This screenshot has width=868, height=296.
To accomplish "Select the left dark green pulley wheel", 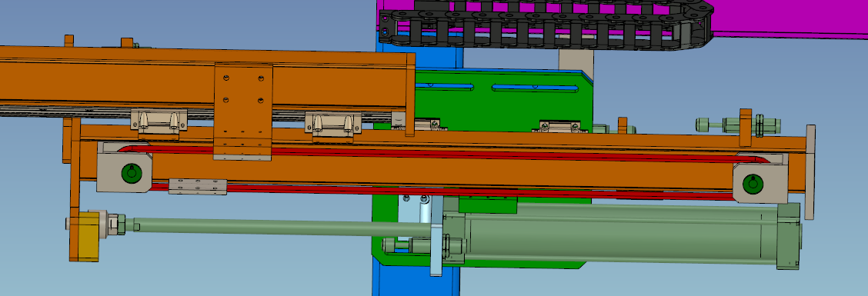I will (131, 173).
